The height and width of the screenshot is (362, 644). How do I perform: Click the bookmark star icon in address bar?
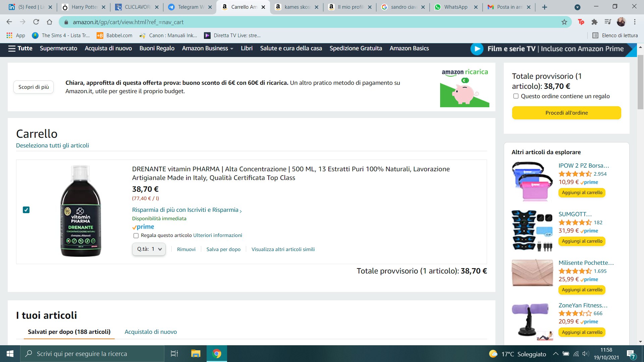pos(564,22)
